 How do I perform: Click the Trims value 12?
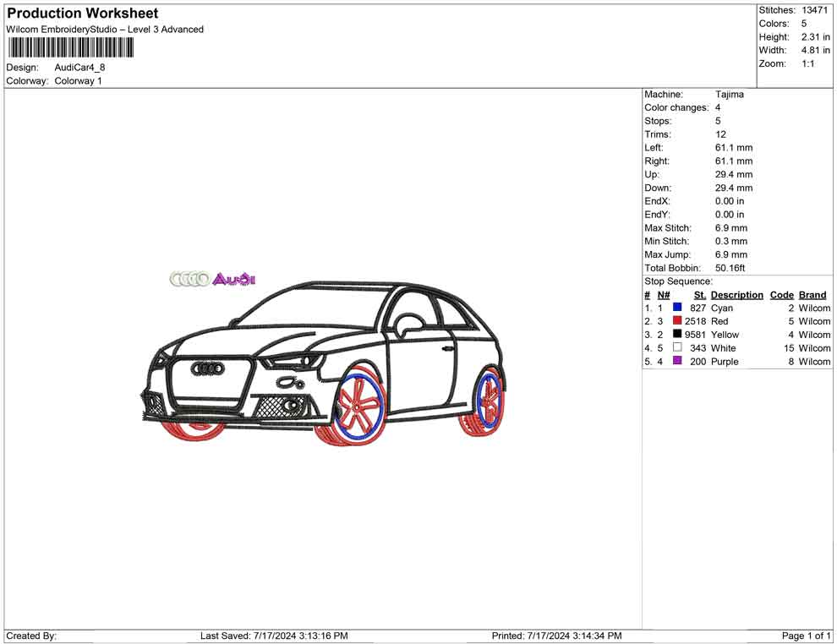click(x=720, y=134)
